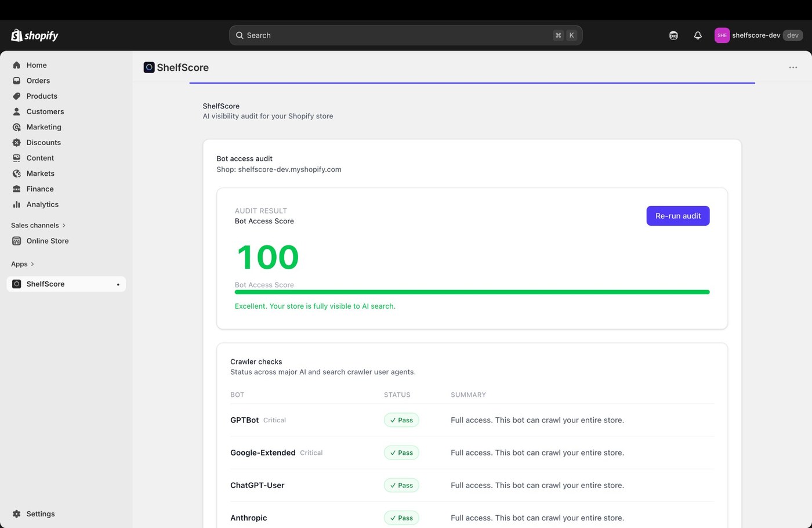Click the Settings gear icon
The image size is (812, 528).
tap(17, 514)
